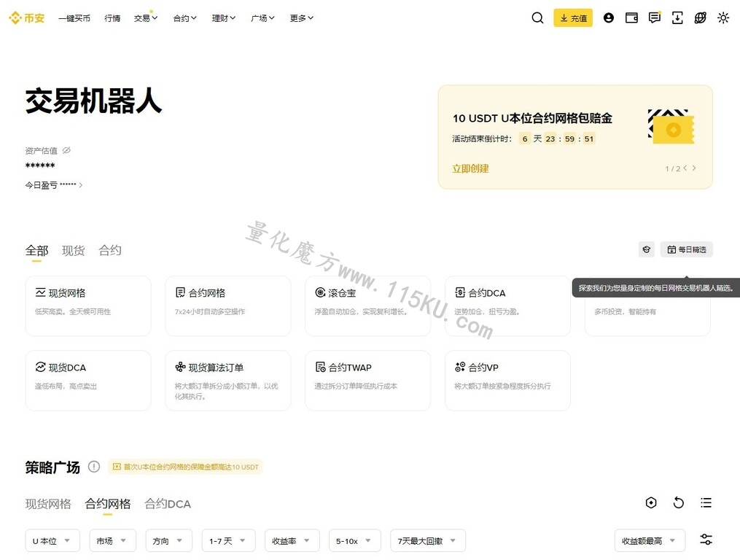740x560 pixels.
Task: Toggle the sun theme icon
Action: pyautogui.click(x=723, y=18)
